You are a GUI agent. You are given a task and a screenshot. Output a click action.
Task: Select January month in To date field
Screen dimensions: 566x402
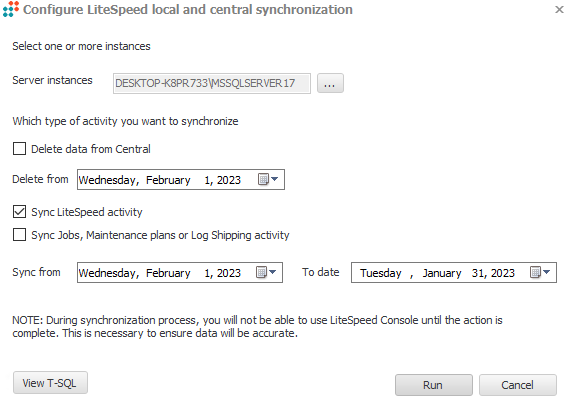click(x=442, y=273)
